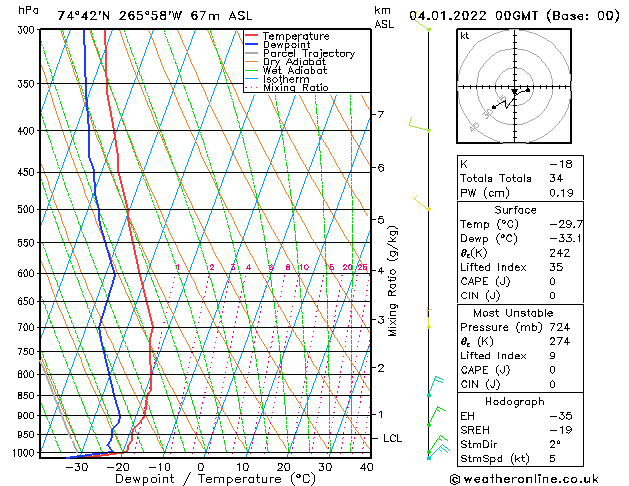Click the 1000 hPa pressure axis label
This screenshot has height=486, width=629.
click(x=26, y=453)
